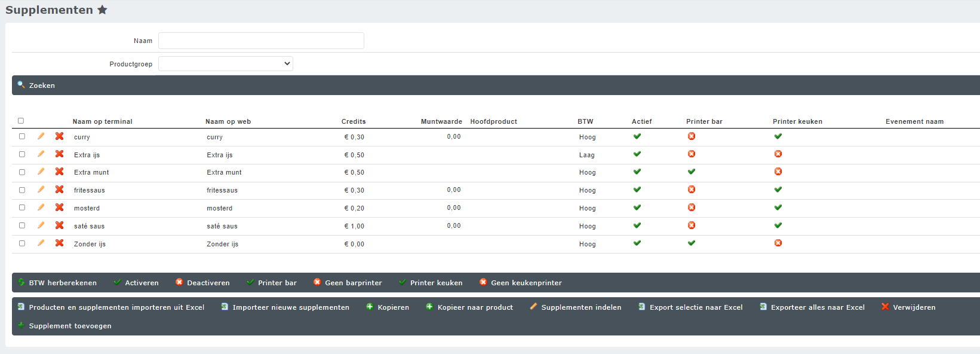Click BTW herberekenen in the action bar
This screenshot has width=980, height=354.
[x=62, y=283]
